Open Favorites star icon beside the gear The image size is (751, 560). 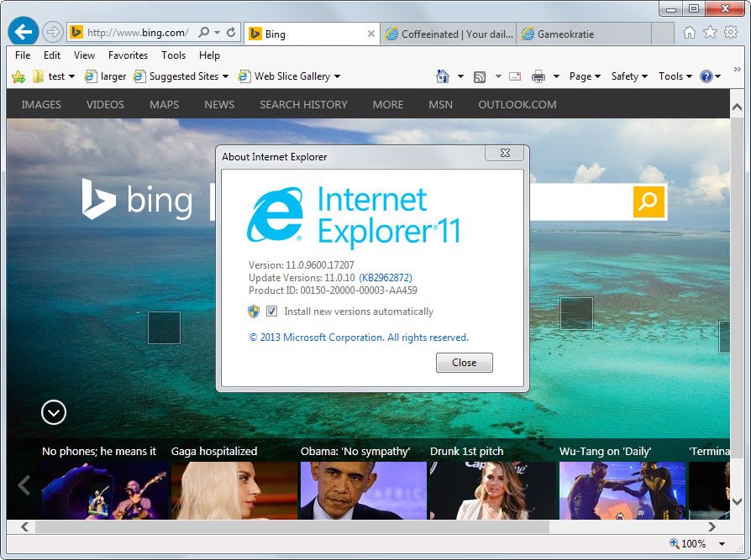click(710, 33)
